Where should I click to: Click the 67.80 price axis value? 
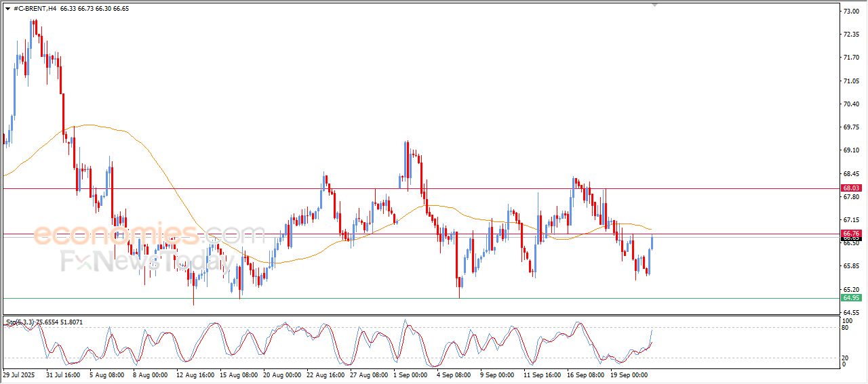(x=851, y=197)
